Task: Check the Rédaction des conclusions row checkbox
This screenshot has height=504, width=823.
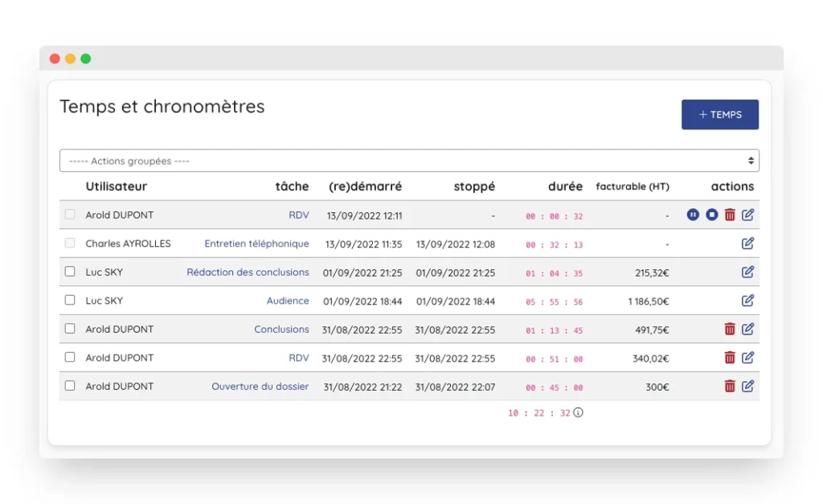Action: coord(70,272)
